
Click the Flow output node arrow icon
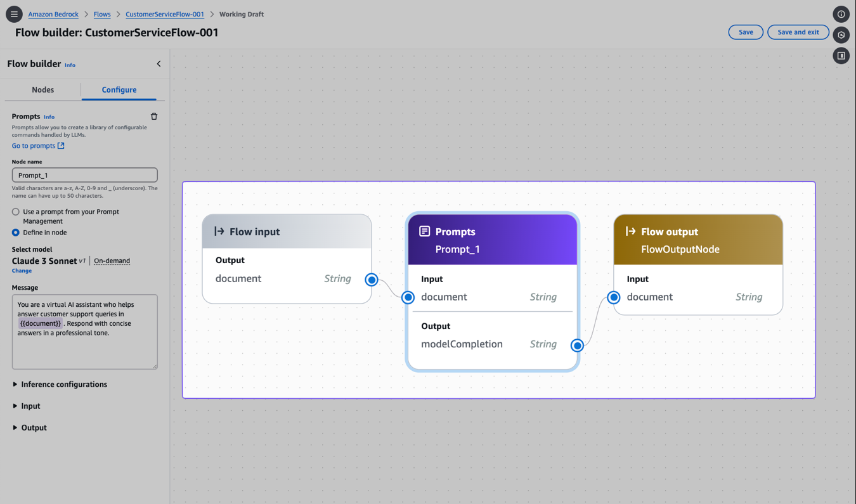coord(630,231)
